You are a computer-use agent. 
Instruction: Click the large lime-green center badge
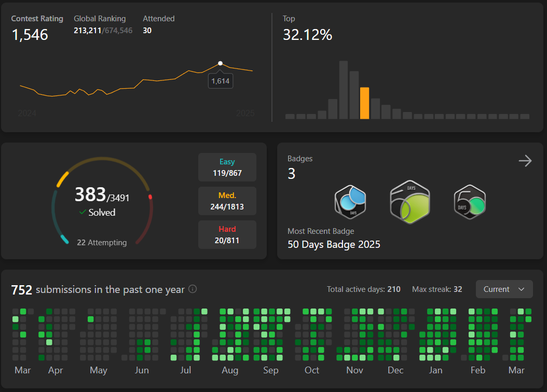pos(411,202)
